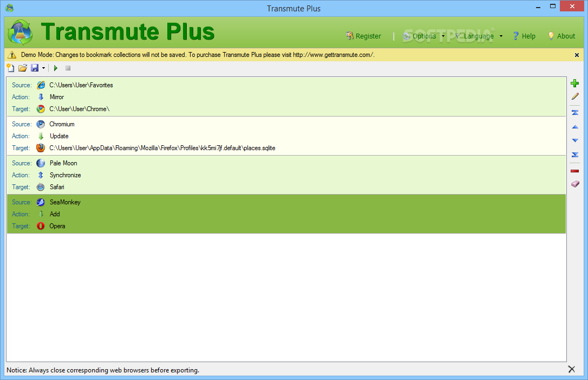
Task: Click the Chromium source icon
Action: click(x=41, y=124)
